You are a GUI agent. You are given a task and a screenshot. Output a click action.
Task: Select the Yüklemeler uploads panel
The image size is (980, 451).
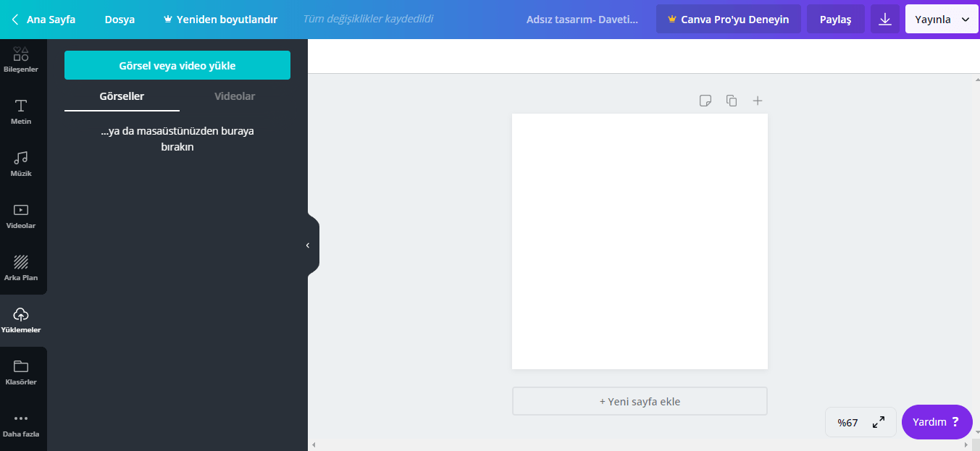coord(21,321)
